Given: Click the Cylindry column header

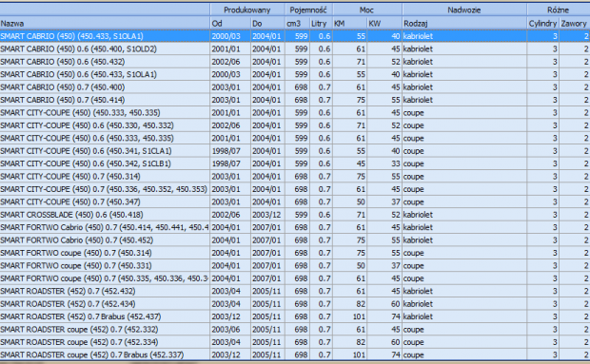Looking at the screenshot, I should (543, 24).
